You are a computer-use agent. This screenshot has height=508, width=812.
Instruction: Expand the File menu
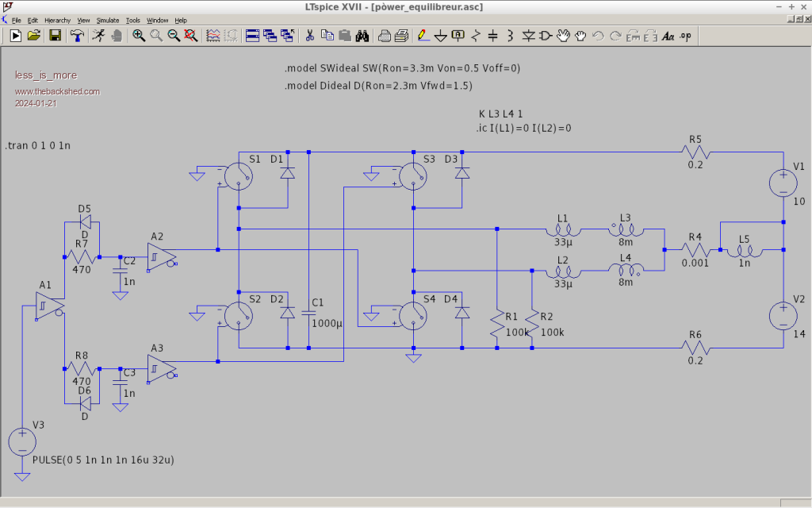(x=16, y=20)
